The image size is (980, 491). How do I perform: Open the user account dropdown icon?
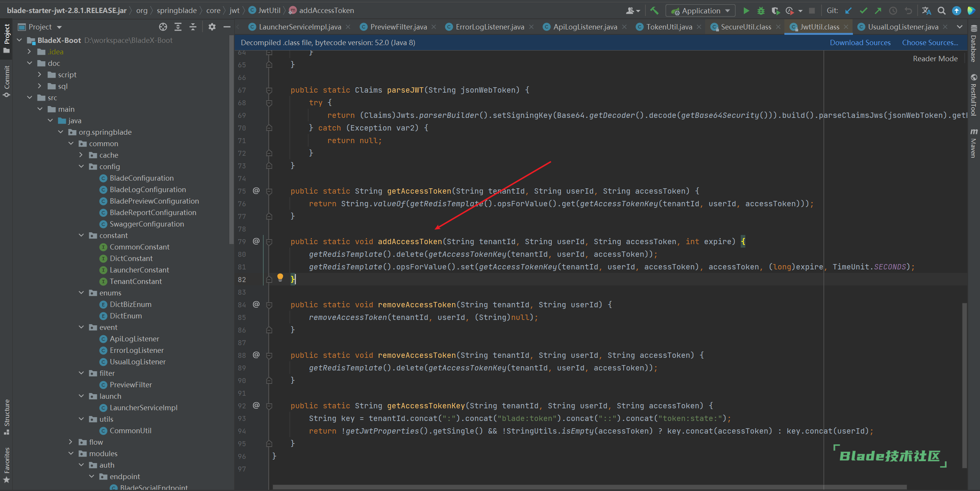(x=633, y=11)
